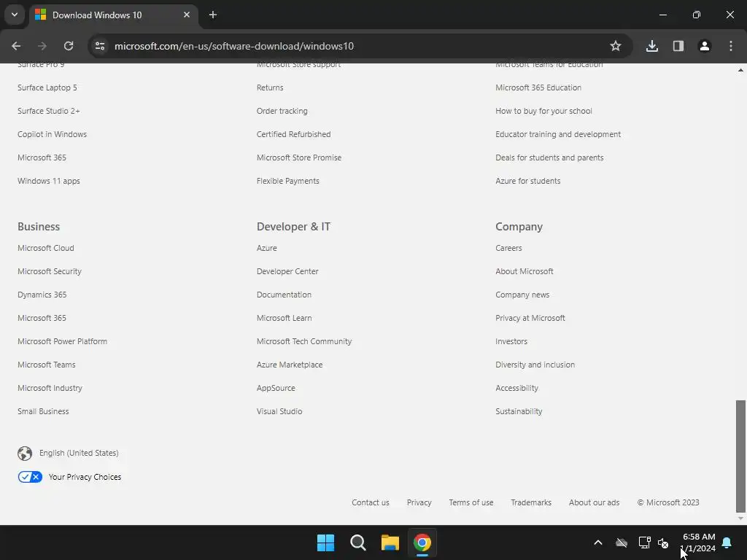
Task: Open Terms of use footer link
Action: pos(471,502)
